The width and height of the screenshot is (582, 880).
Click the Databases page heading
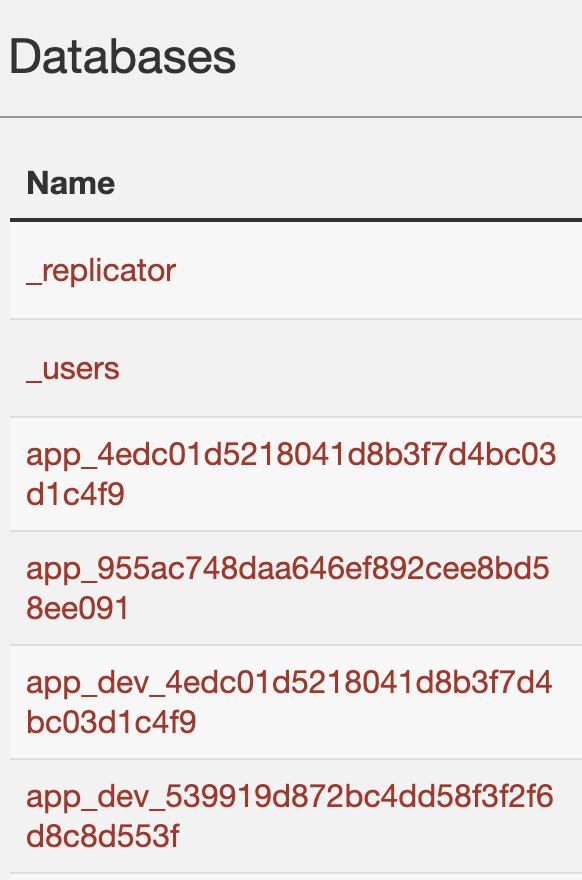(x=122, y=57)
